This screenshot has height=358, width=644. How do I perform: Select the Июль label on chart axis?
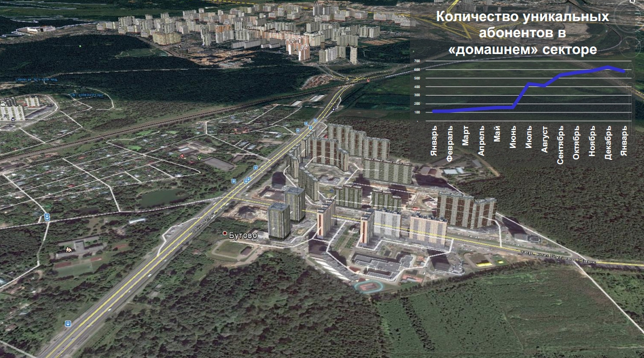pyautogui.click(x=529, y=141)
